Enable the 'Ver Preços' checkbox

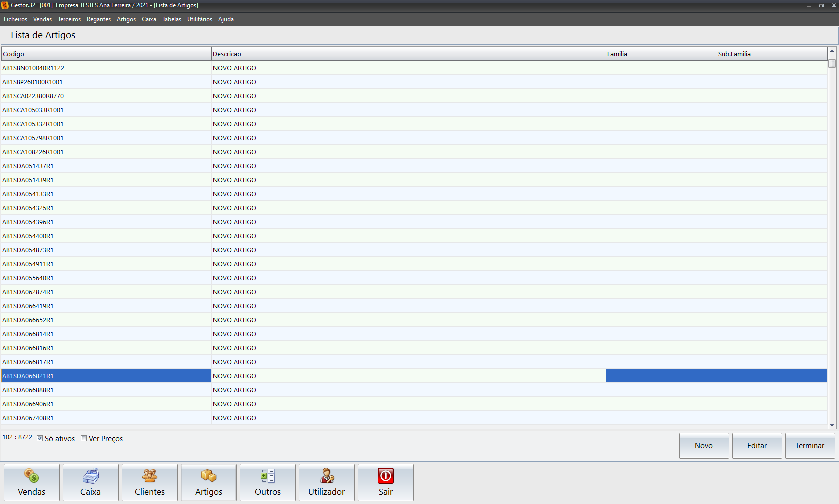(x=84, y=438)
